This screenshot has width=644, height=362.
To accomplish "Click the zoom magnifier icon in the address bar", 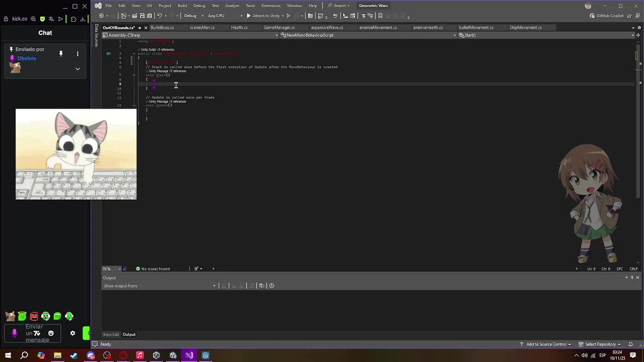I will click(33, 19).
